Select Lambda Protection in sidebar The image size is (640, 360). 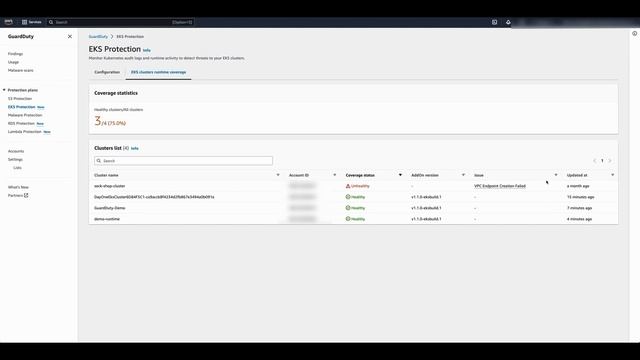pyautogui.click(x=24, y=132)
